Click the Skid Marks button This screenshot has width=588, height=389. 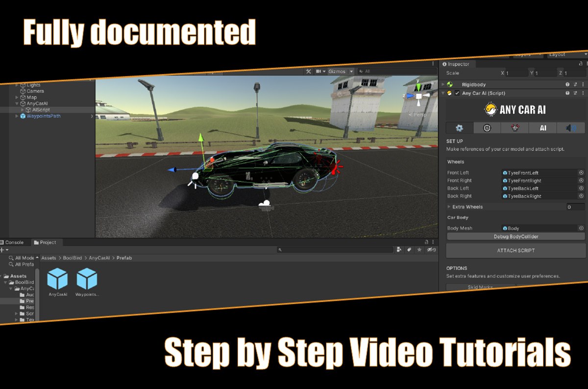(x=481, y=287)
